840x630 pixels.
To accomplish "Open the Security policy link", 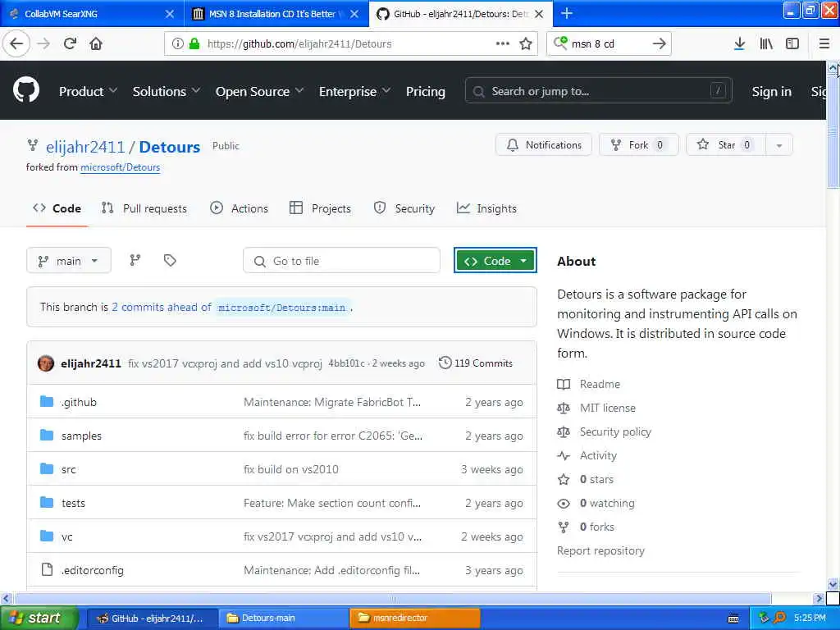I will [x=615, y=431].
